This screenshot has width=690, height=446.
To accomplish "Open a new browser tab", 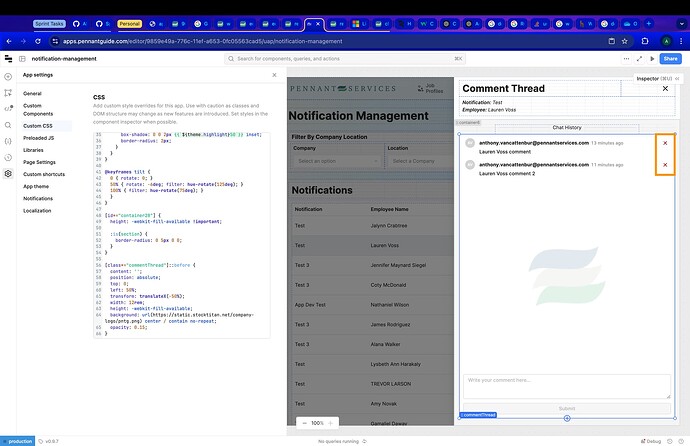I will point(649,24).
